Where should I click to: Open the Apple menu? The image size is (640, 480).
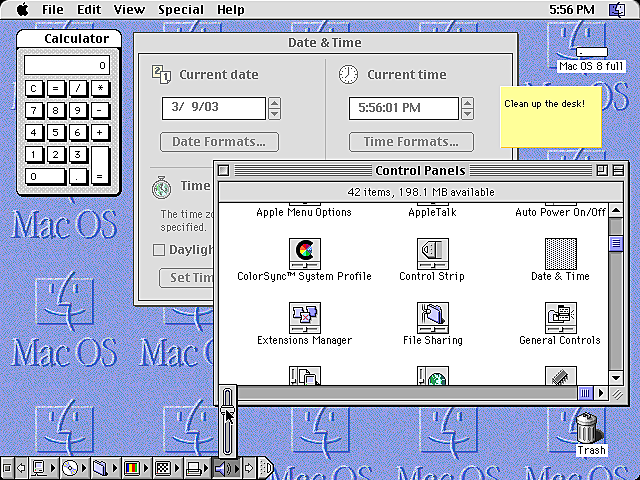point(23,9)
